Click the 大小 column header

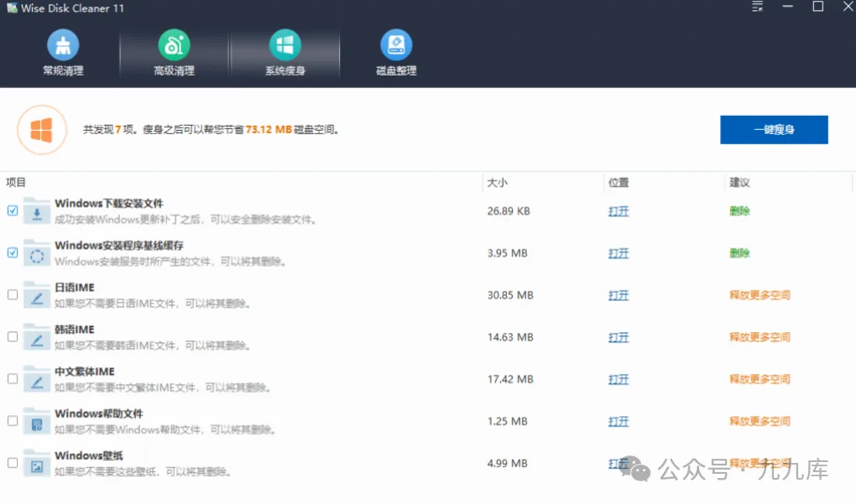coord(498,182)
